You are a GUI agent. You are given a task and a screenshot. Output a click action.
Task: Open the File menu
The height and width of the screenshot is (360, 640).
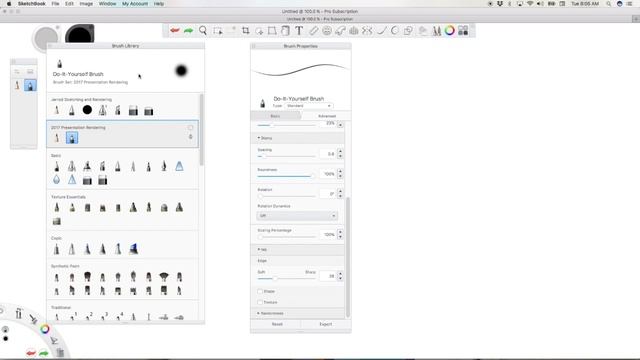pyautogui.click(x=55, y=4)
